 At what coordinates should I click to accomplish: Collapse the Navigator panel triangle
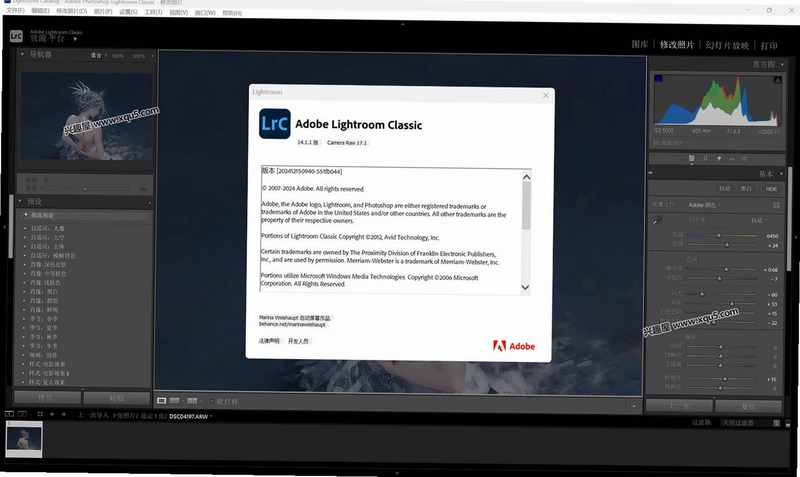(x=22, y=54)
